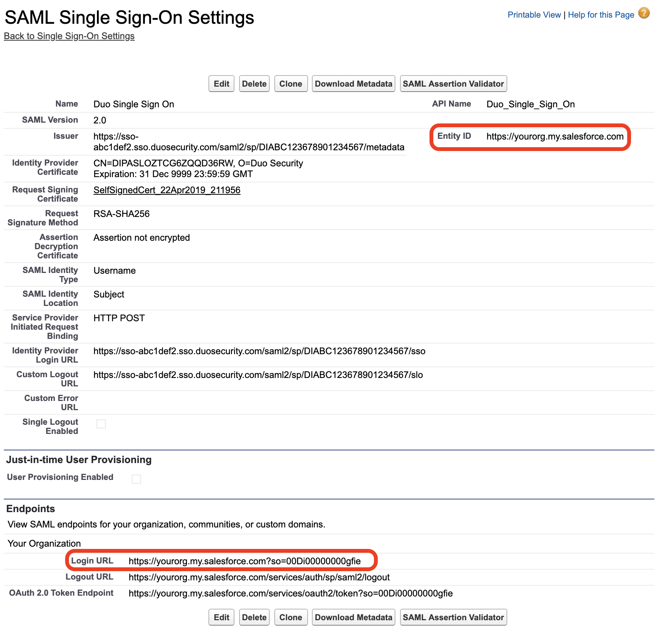Clone the Duo Single Sign On configuration
659x644 pixels.
tap(291, 84)
